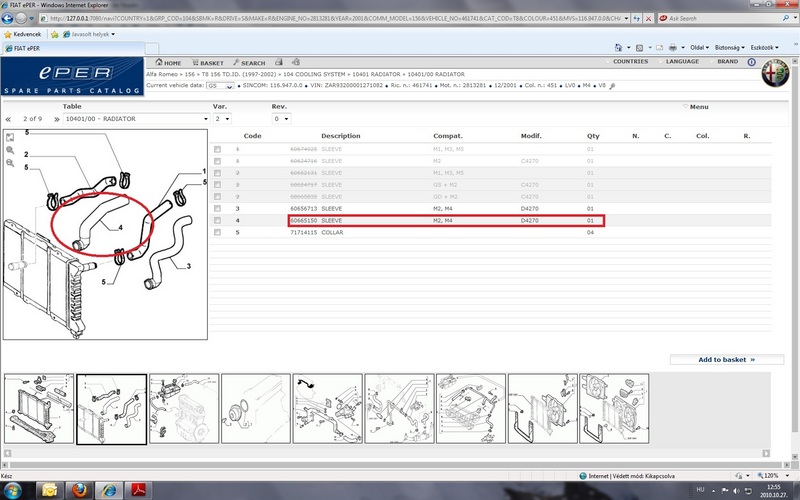This screenshot has width=800, height=500.
Task: Stop loading with the red X button
Action: point(648,18)
